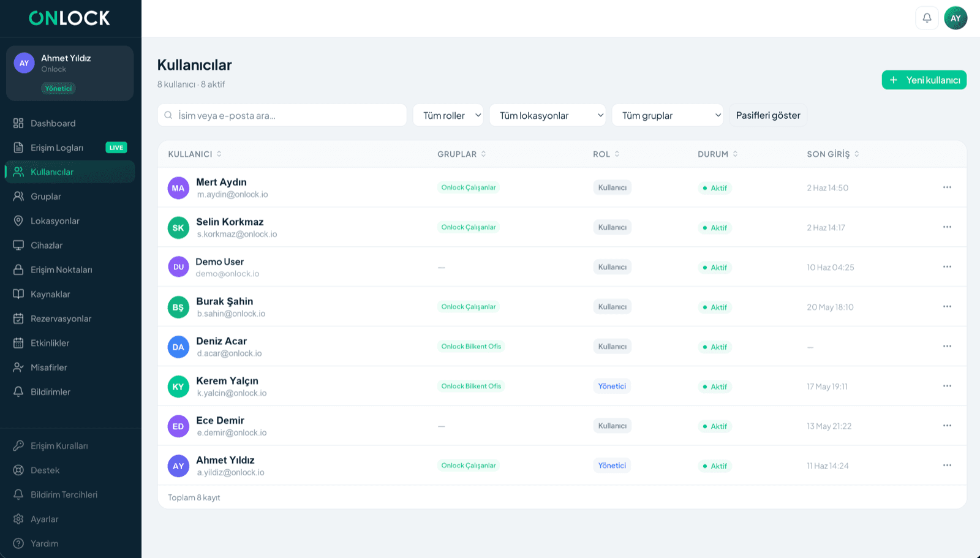The image size is (980, 558).
Task: Open the AY profile avatar at top right
Action: 956,18
